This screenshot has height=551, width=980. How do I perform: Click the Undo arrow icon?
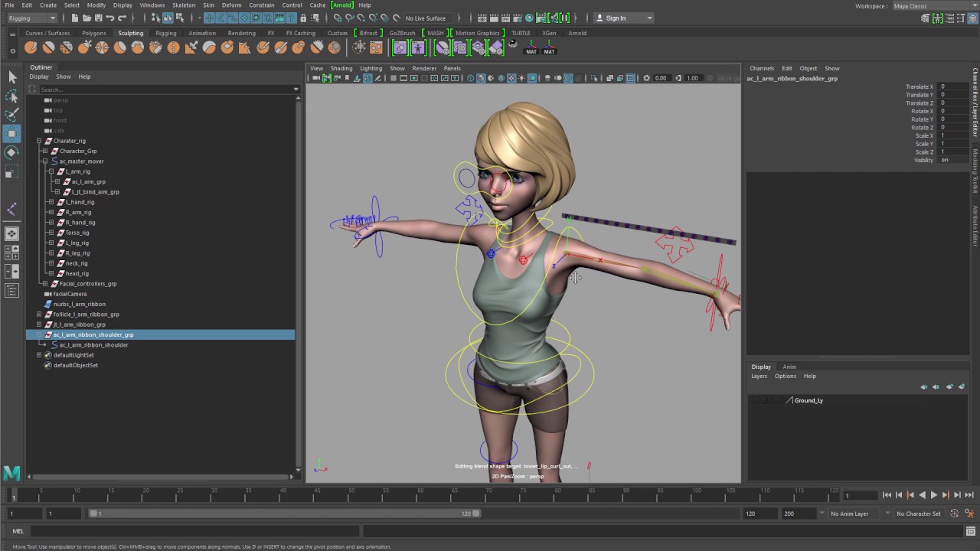[110, 18]
